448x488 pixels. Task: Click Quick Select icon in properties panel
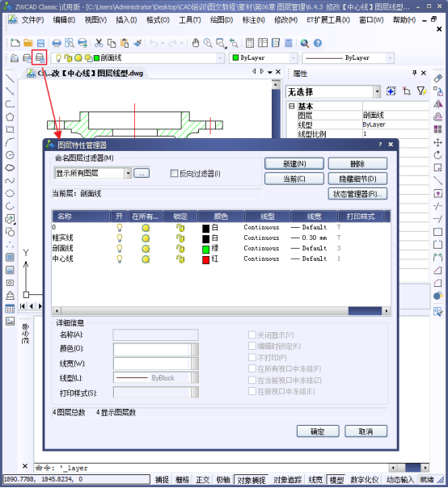(x=422, y=91)
